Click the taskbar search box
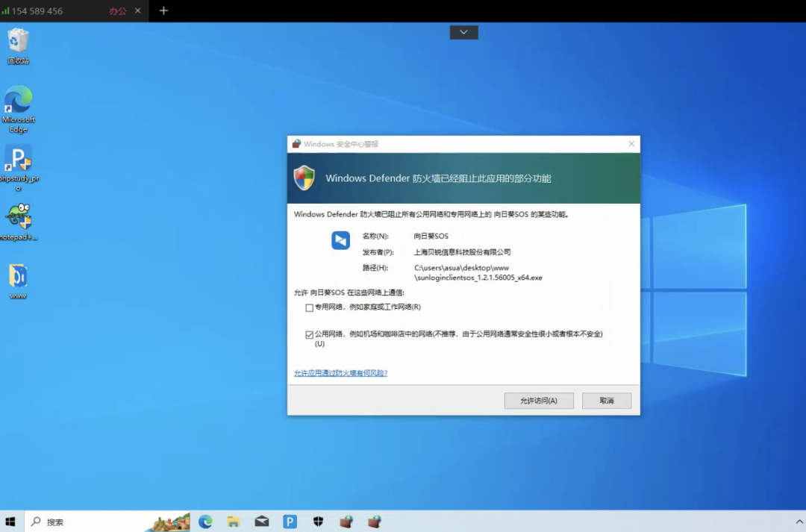The image size is (806, 532). [108, 522]
